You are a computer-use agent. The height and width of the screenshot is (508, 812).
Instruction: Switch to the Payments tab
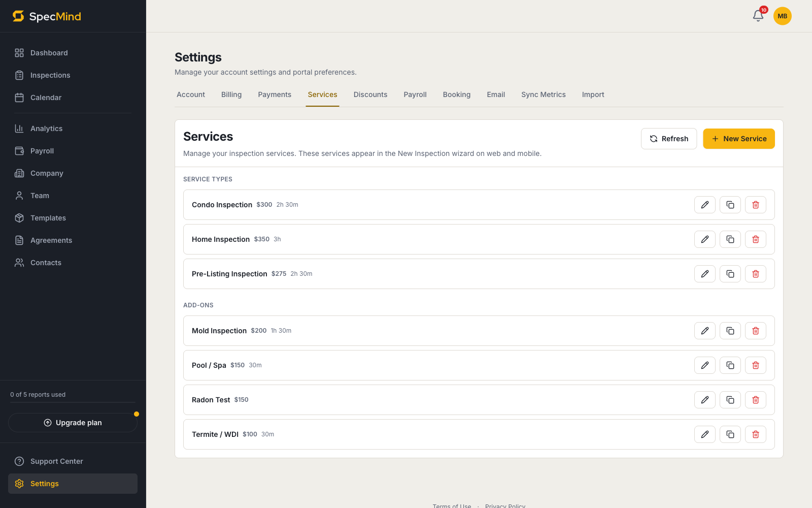click(275, 94)
